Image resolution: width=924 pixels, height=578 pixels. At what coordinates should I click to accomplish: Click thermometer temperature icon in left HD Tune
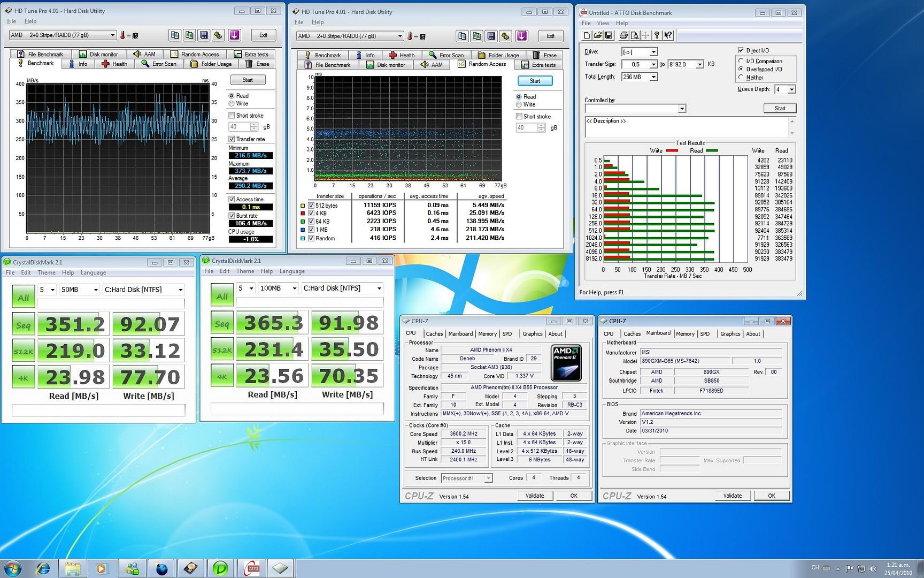coord(122,35)
